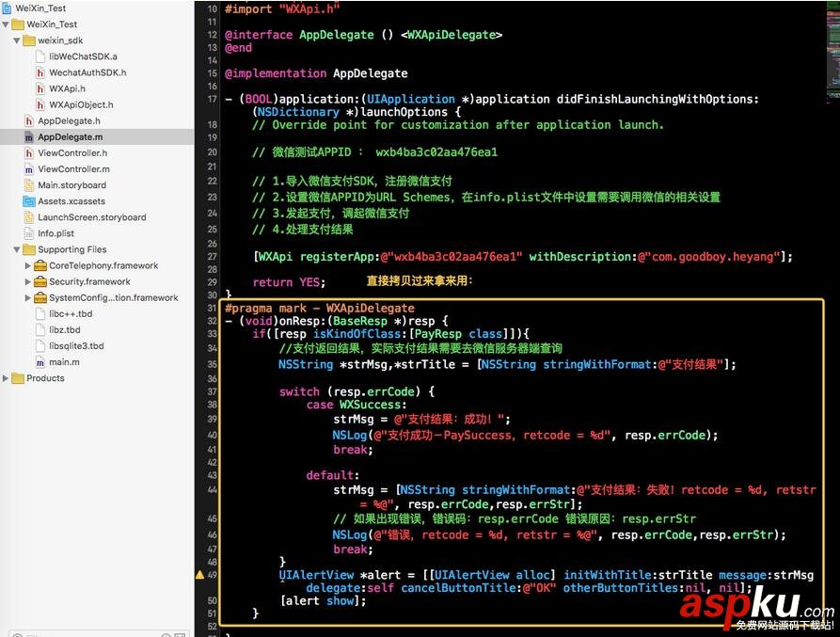This screenshot has height=637, width=840.
Task: Expand the Products folder
Action: 6,378
